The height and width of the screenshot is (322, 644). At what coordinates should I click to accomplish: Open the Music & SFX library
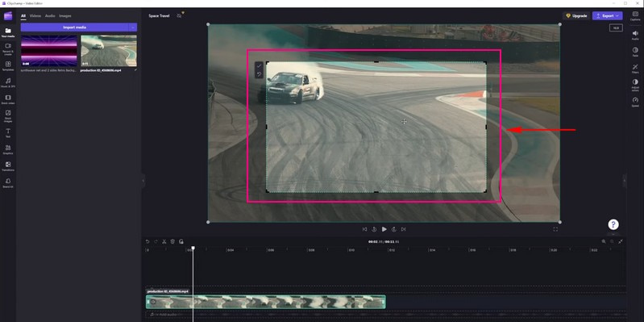pos(8,82)
